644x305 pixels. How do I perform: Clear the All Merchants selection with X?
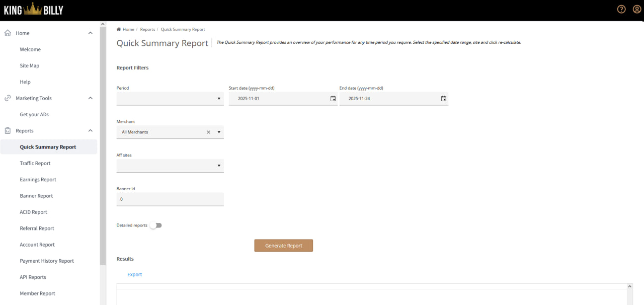click(208, 132)
